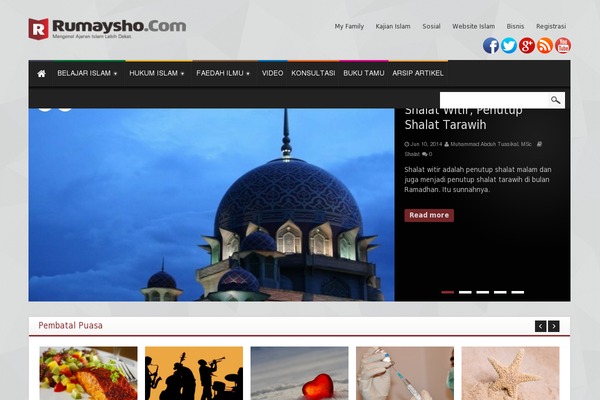This screenshot has height=400, width=600.
Task: Show previous Pembatal Puasa items
Action: (x=540, y=326)
